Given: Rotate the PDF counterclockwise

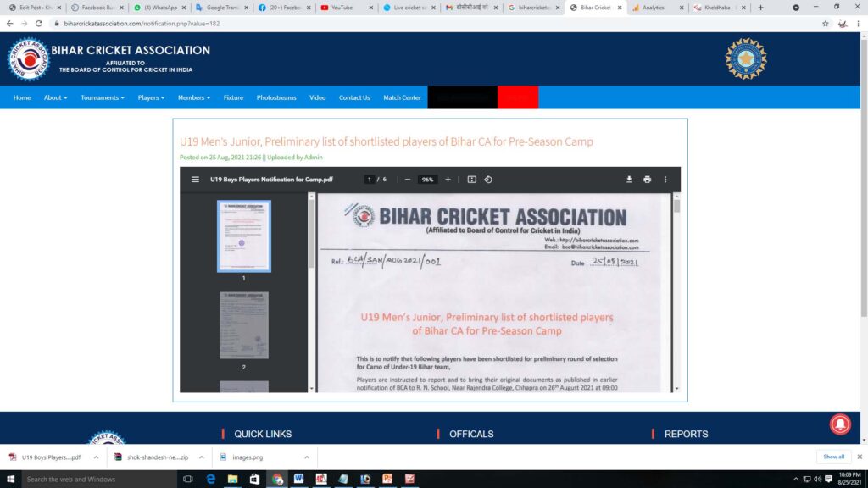Looking at the screenshot, I should click(x=488, y=180).
